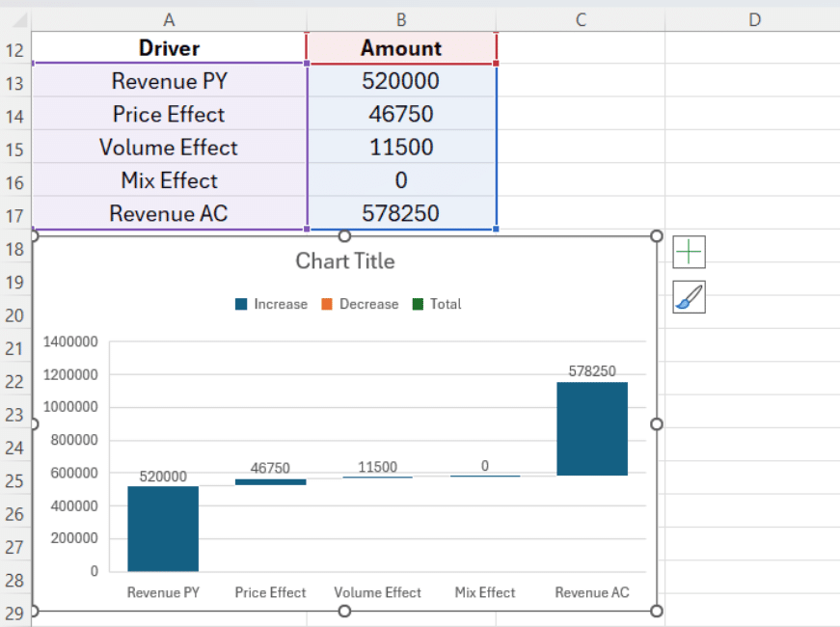Select column B header
Viewport: 840px width, 627px height.
click(x=401, y=20)
